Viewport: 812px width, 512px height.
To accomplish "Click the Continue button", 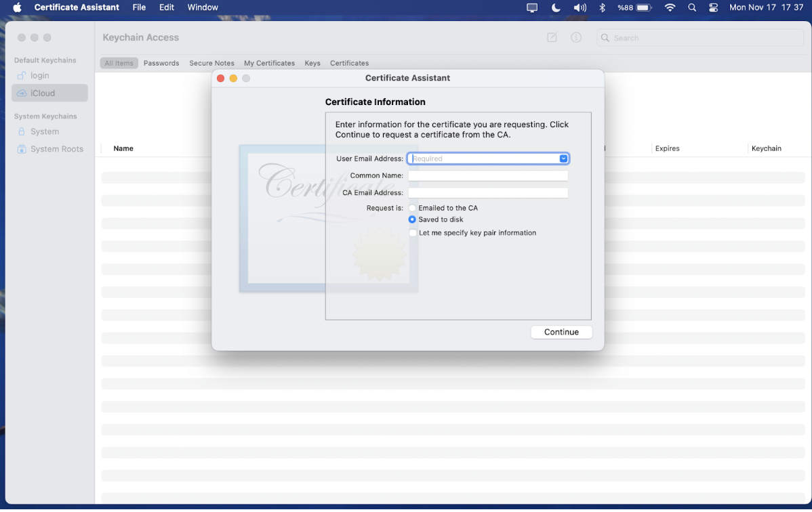I will 561,333.
